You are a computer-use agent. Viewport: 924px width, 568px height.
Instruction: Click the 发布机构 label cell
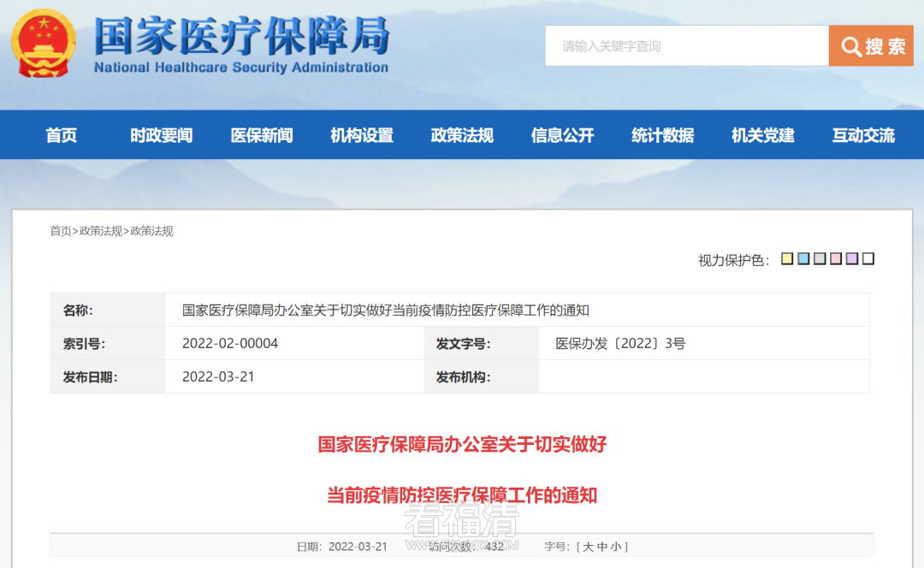(482, 376)
